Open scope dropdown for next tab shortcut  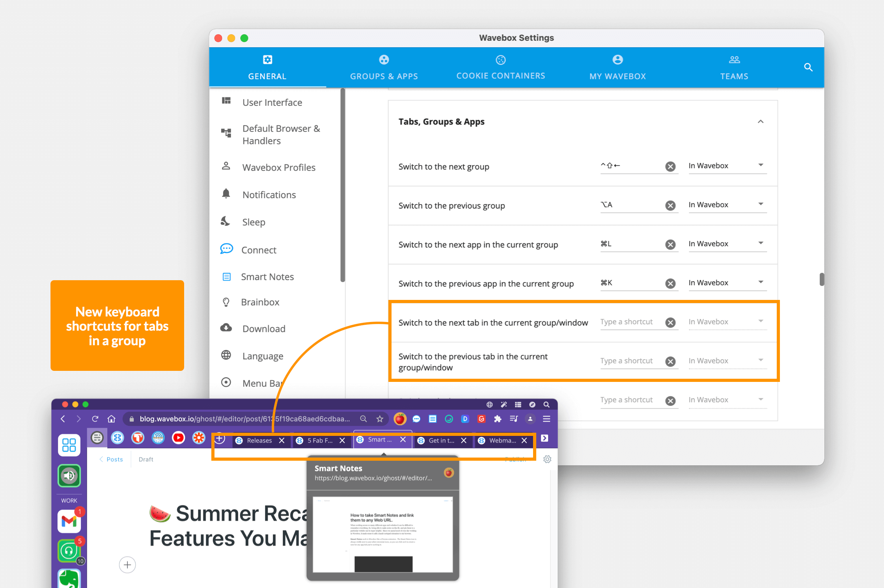pyautogui.click(x=727, y=322)
